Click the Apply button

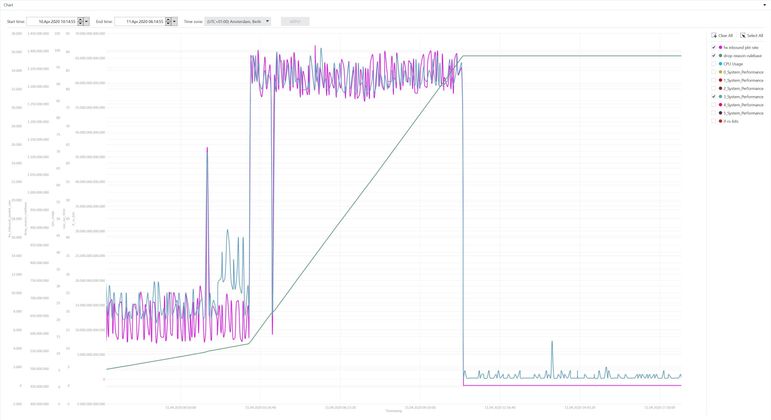pos(295,21)
